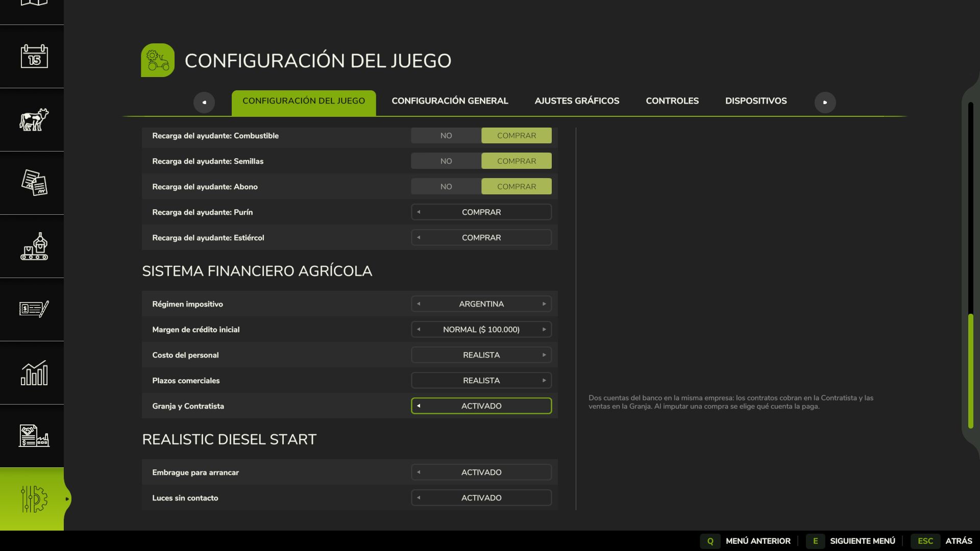Image resolution: width=980 pixels, height=551 pixels.
Task: Click right arrow on Régimen impositivo
Action: [x=544, y=304]
